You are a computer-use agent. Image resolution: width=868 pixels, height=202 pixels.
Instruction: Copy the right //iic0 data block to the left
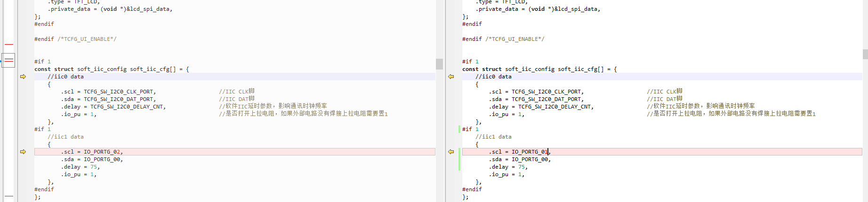click(451, 77)
